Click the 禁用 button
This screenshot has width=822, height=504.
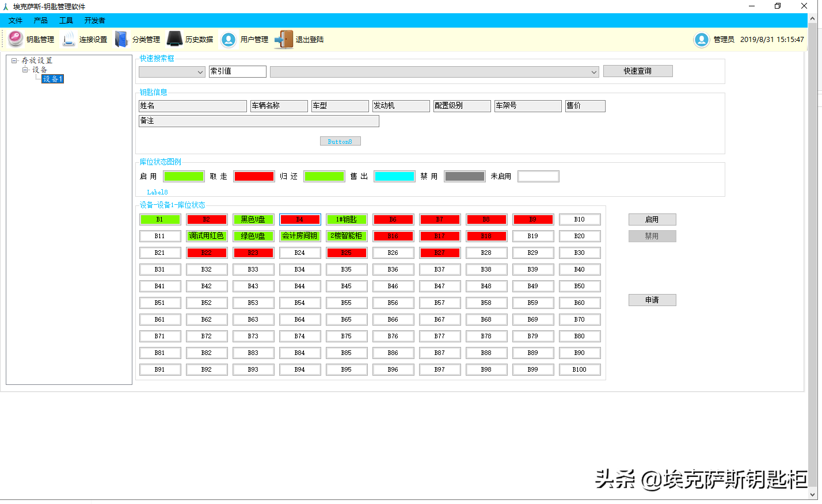pyautogui.click(x=652, y=236)
